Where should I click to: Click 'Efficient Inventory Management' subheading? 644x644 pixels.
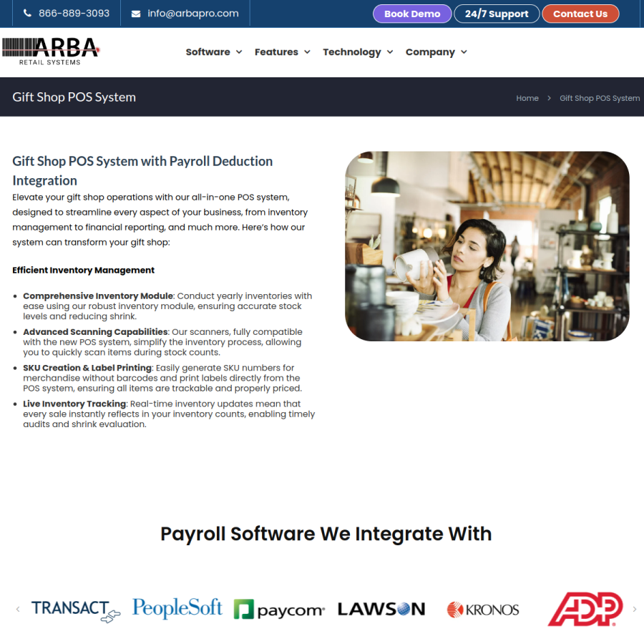[84, 270]
